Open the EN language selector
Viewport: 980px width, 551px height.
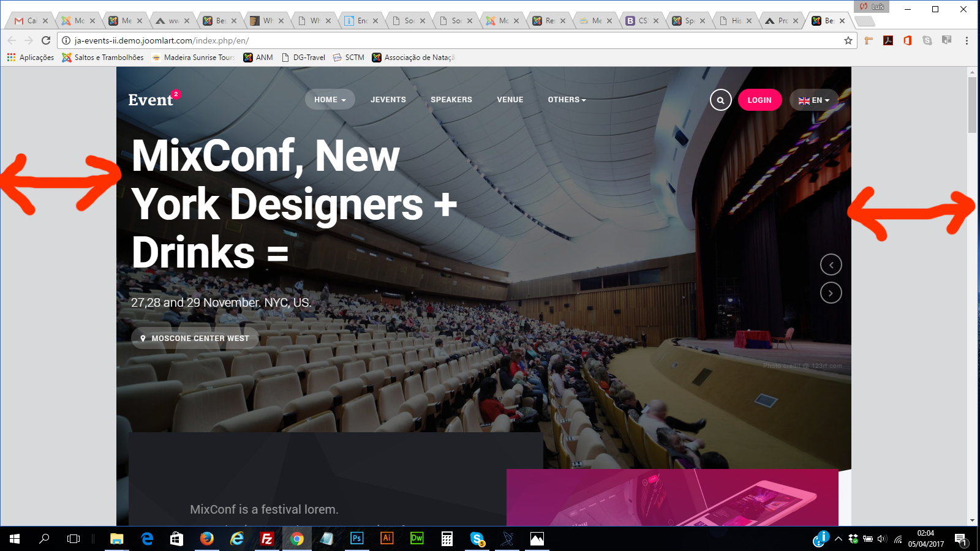[813, 100]
